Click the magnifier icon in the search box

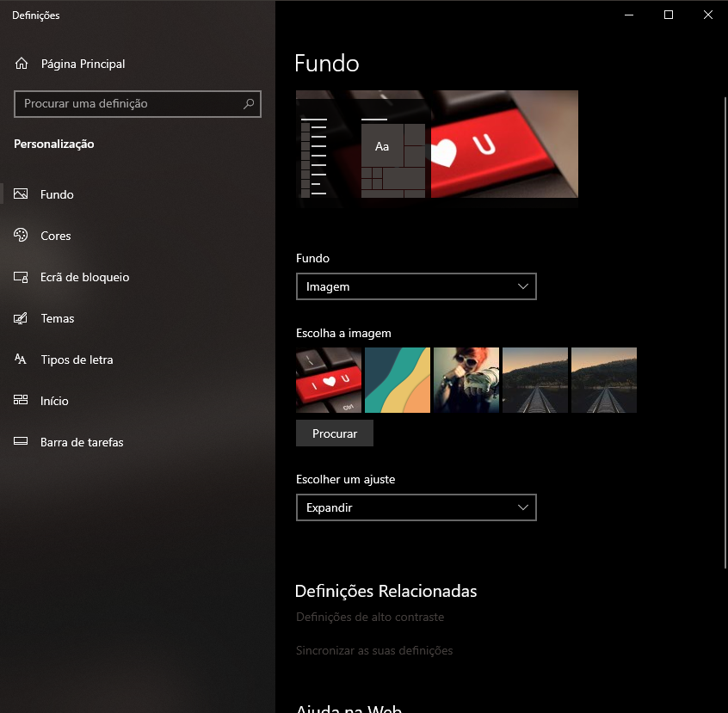(x=249, y=103)
